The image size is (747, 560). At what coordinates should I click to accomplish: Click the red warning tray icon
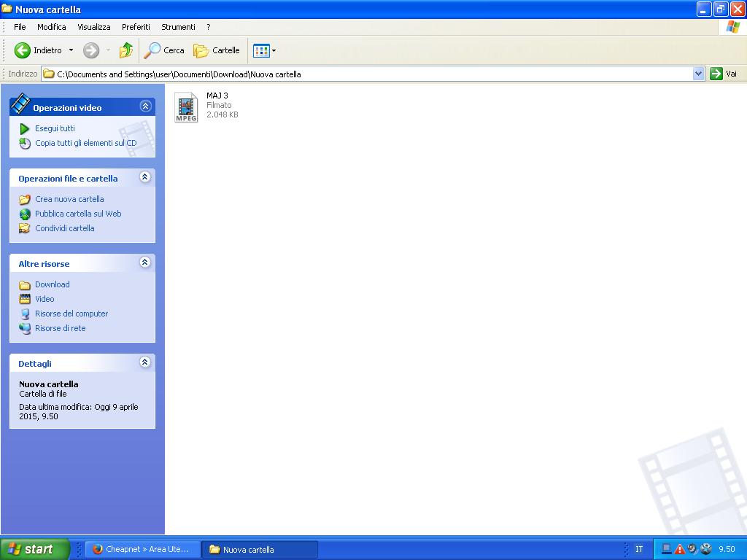click(x=680, y=549)
